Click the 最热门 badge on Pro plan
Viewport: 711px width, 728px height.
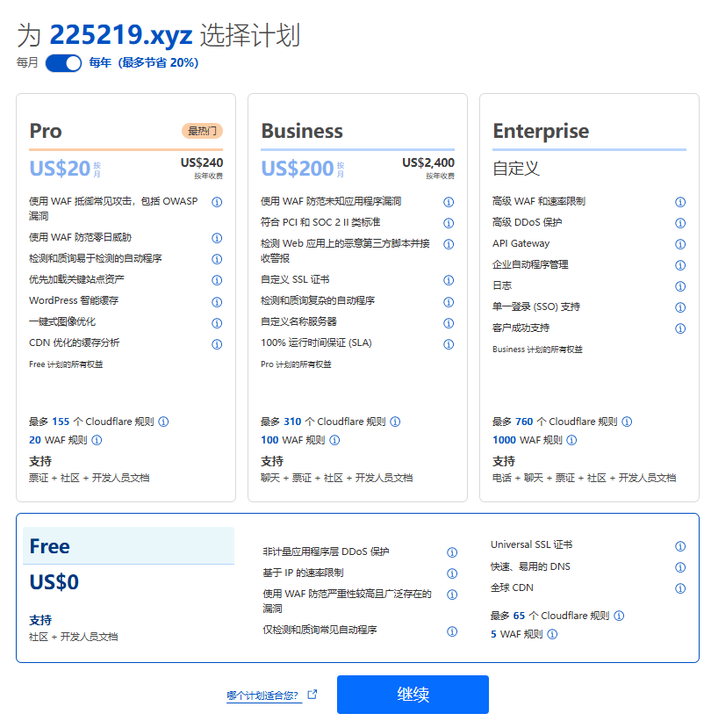coord(202,131)
